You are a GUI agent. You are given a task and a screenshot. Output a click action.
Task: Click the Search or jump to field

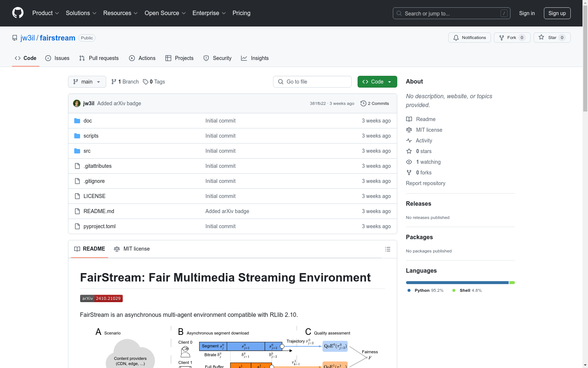(452, 13)
